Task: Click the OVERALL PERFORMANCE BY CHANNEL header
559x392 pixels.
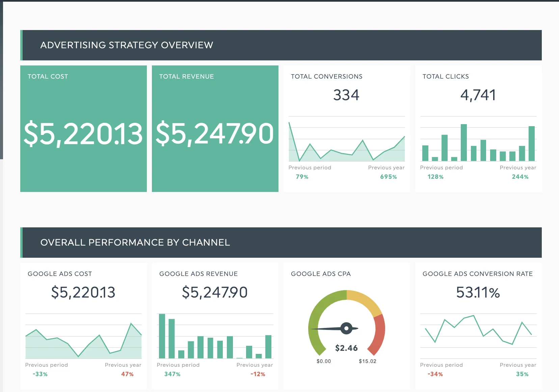Action: pos(135,242)
